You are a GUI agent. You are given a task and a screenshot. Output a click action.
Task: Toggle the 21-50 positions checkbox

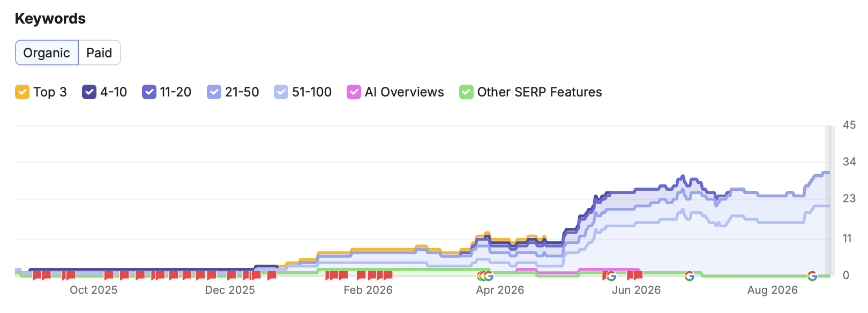tap(214, 92)
